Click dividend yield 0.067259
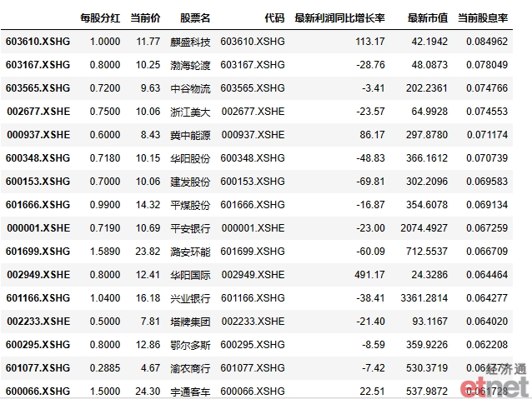 click(x=487, y=228)
